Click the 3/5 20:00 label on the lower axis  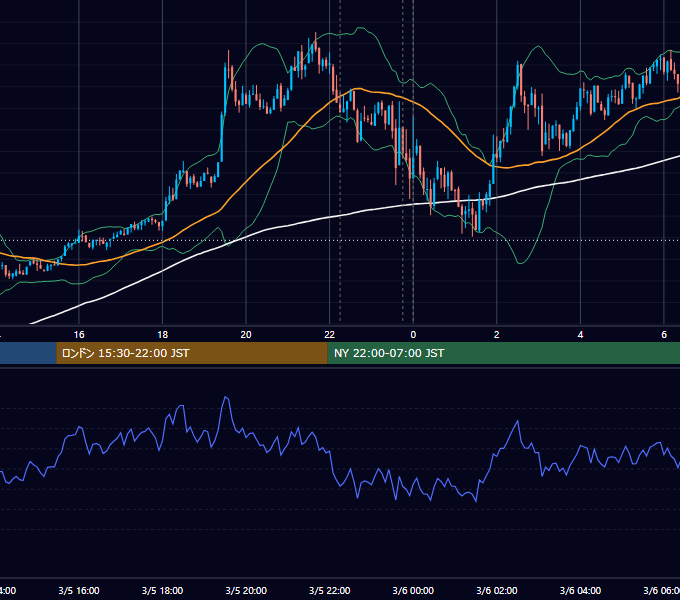point(246,590)
